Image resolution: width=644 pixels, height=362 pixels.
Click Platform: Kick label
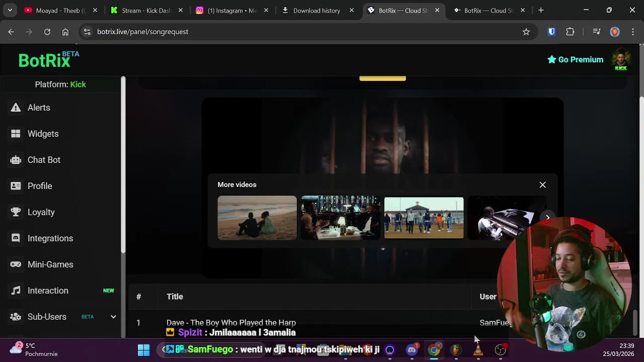click(60, 84)
